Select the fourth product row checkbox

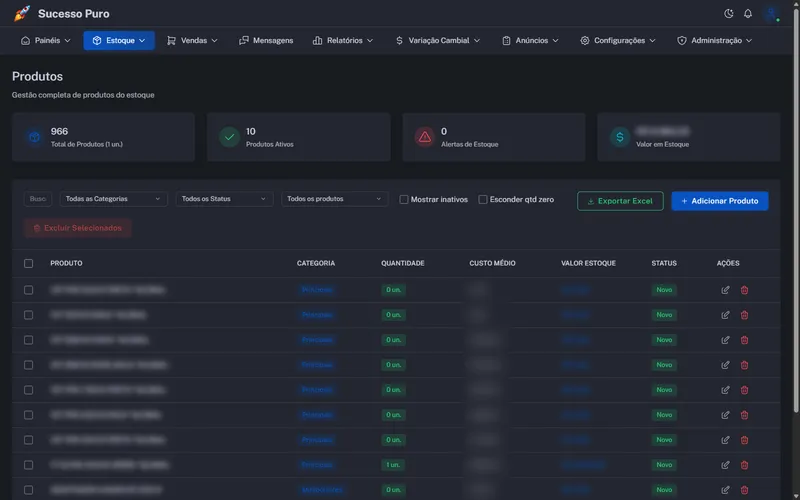pyautogui.click(x=29, y=365)
